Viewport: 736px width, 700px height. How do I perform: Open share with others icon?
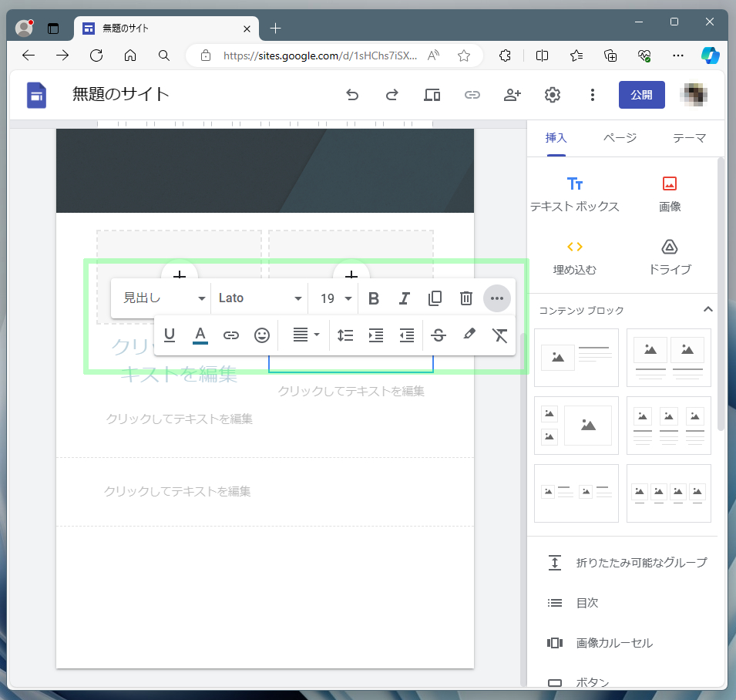[512, 95]
